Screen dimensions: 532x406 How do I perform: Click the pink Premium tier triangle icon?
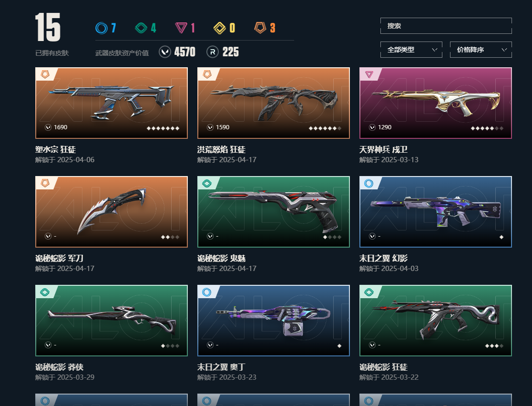[181, 28]
